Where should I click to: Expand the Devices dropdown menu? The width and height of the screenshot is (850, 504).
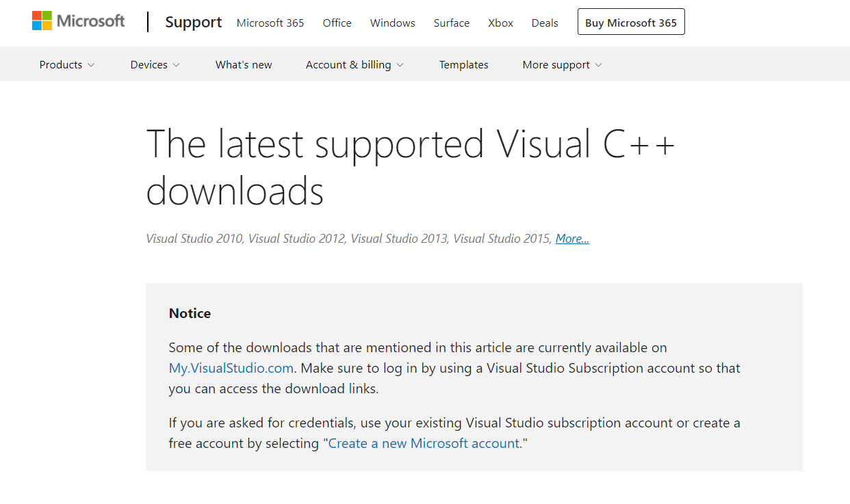155,64
